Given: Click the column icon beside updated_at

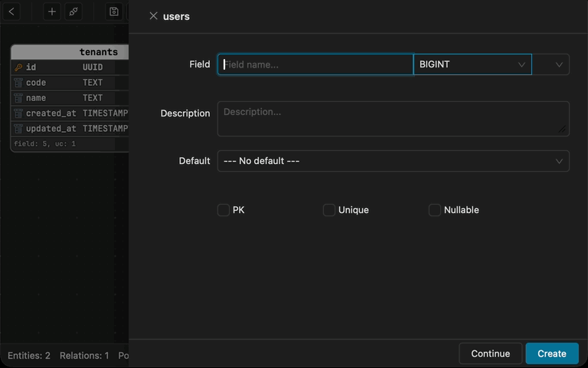Looking at the screenshot, I should click(18, 129).
